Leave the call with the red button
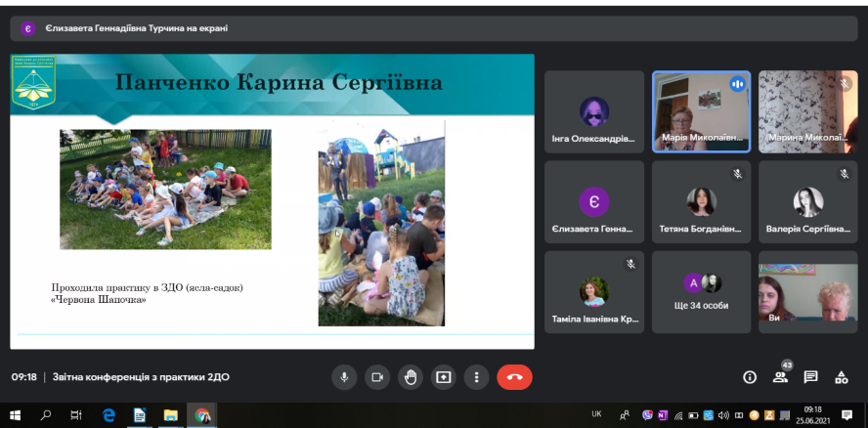Image resolution: width=868 pixels, height=428 pixels. pos(514,376)
